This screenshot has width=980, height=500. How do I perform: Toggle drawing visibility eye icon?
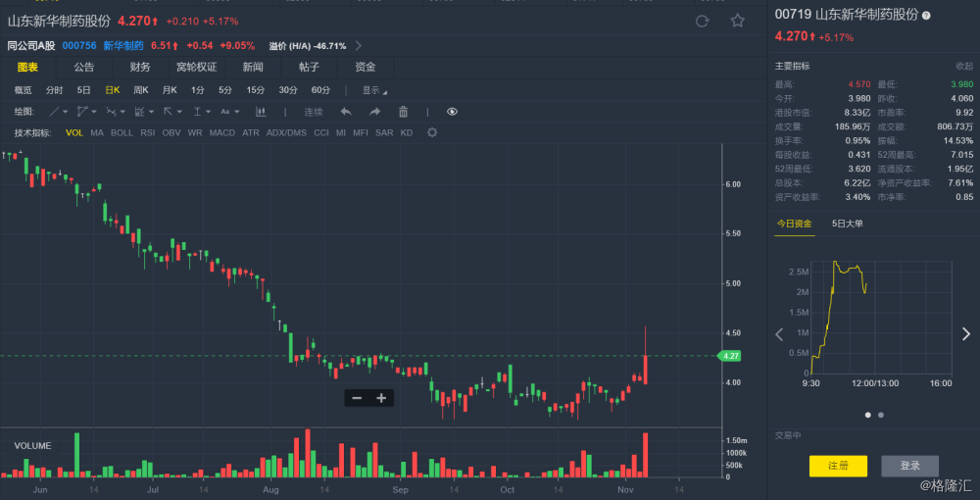452,112
